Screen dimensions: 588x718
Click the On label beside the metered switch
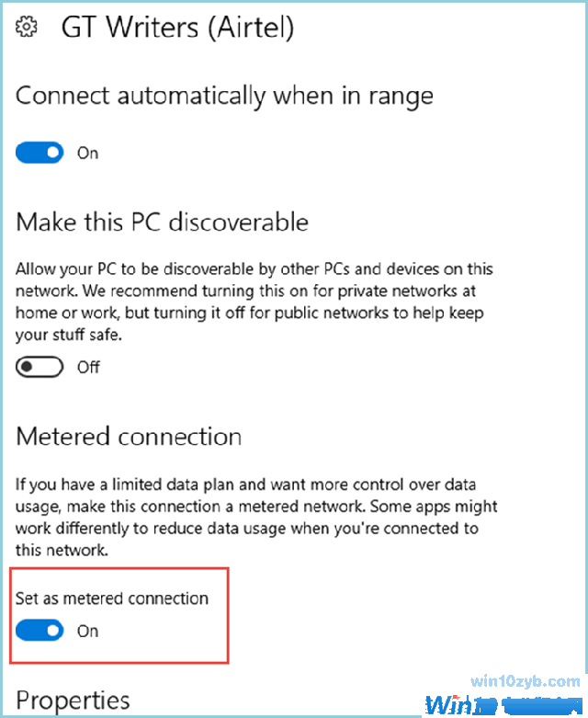pyautogui.click(x=87, y=632)
